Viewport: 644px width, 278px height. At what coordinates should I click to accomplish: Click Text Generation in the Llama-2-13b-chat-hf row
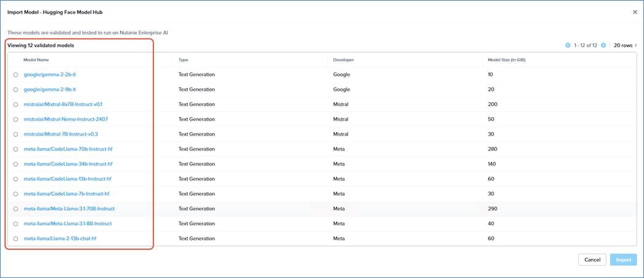click(x=196, y=238)
